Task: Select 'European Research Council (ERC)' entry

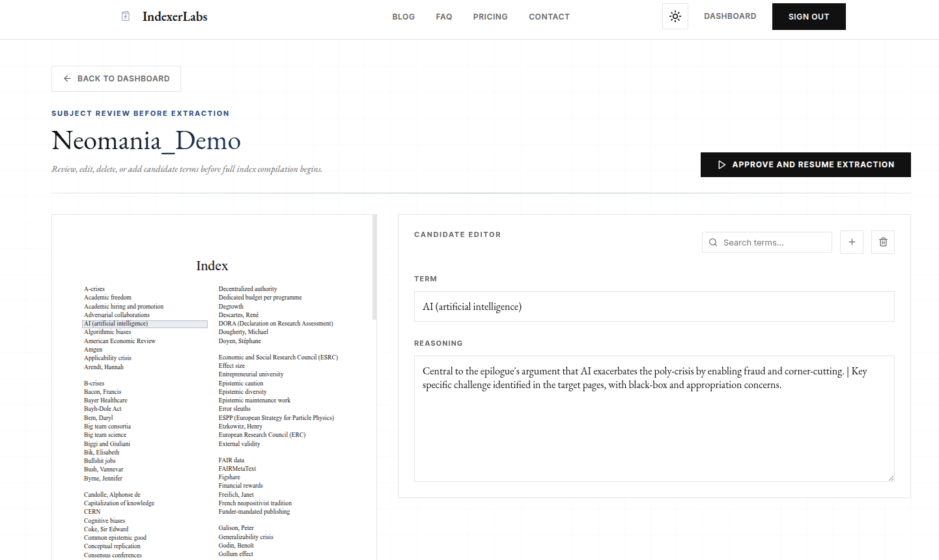Action: pyautogui.click(x=262, y=435)
